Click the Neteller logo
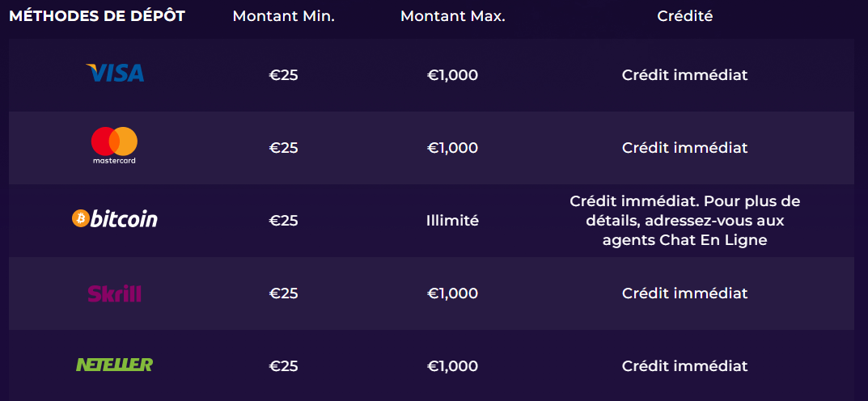 [x=114, y=365]
